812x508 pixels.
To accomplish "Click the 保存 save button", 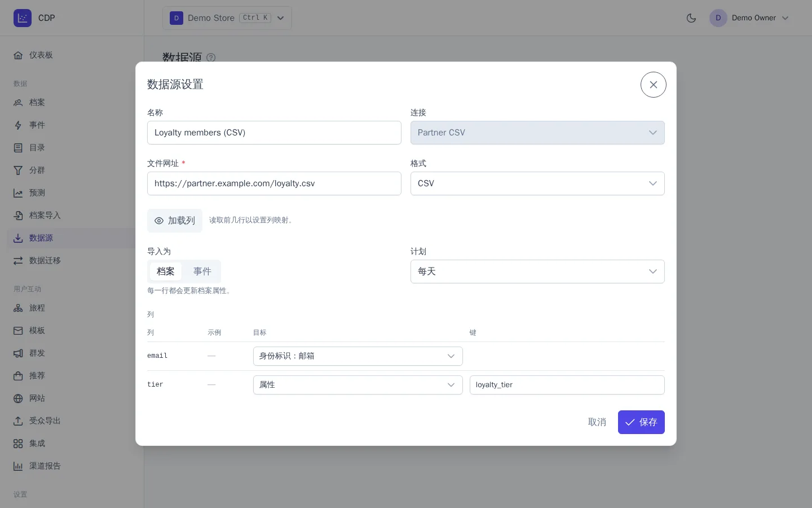I will pyautogui.click(x=641, y=422).
